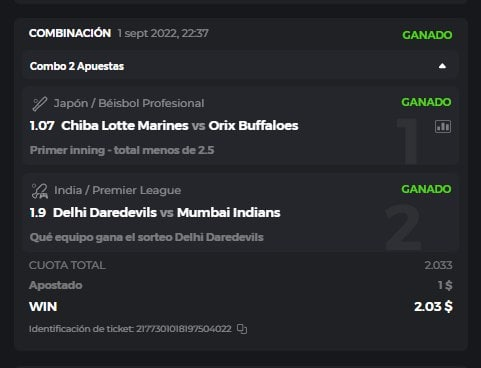The image size is (481, 368).
Task: Click GANADO status of cricket bet
Action: pyautogui.click(x=426, y=189)
